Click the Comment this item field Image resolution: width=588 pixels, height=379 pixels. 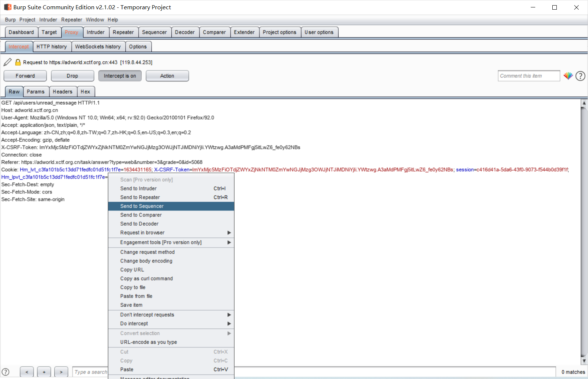tap(529, 76)
